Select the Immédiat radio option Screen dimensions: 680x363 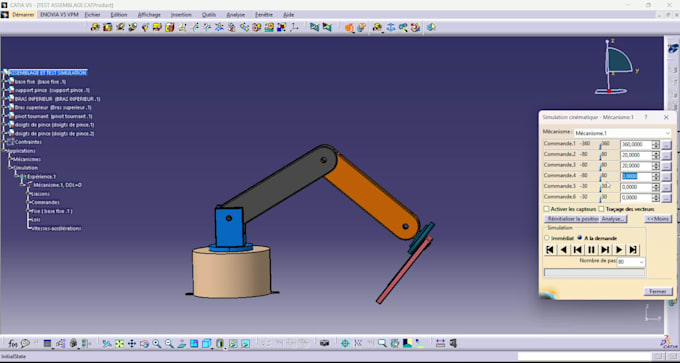click(x=546, y=238)
